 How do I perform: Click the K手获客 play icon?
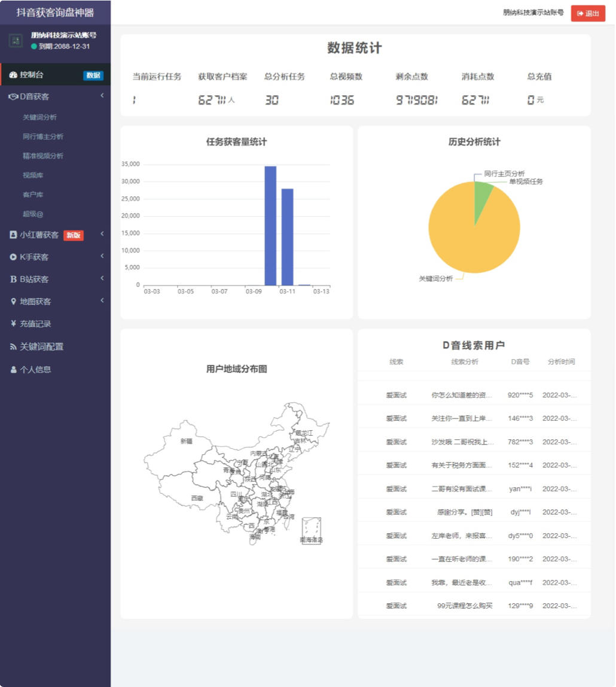13,257
